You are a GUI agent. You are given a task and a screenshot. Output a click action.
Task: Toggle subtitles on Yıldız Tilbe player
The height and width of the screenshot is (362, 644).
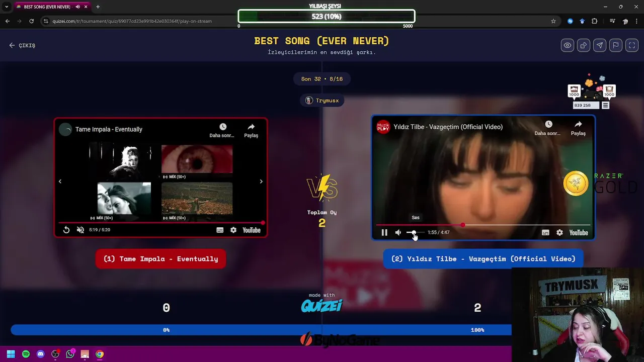[545, 232]
